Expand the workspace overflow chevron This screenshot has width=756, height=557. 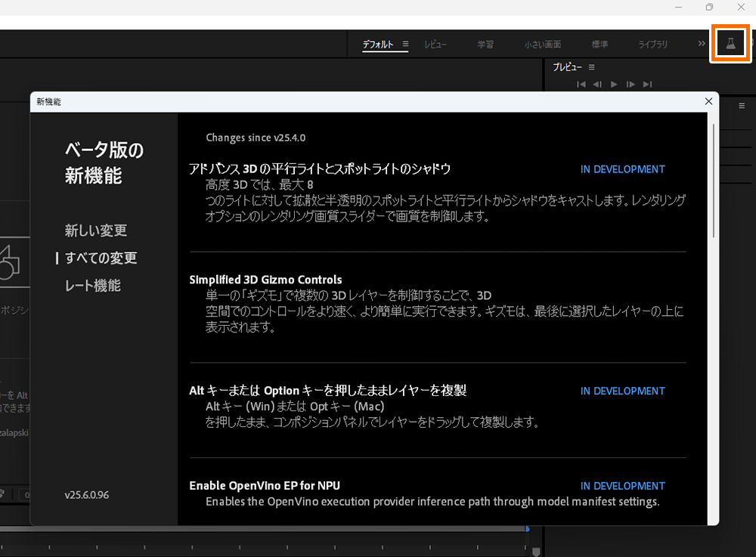(701, 45)
